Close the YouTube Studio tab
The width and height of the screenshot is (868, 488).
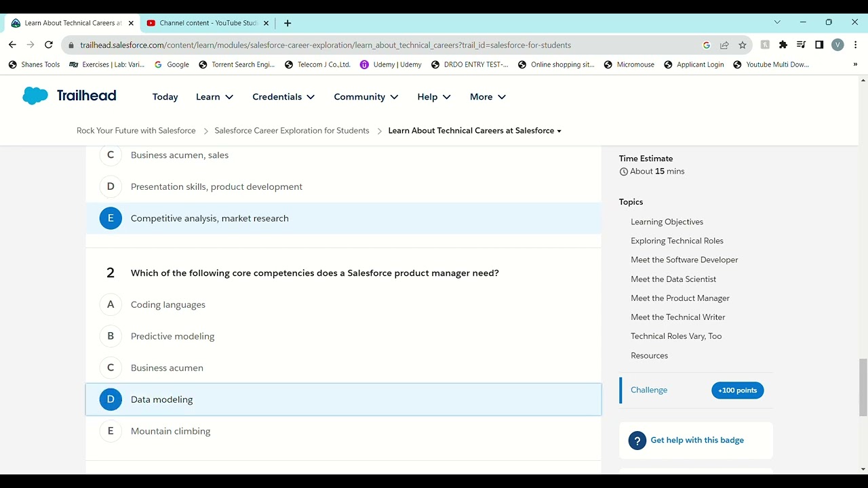tap(266, 23)
